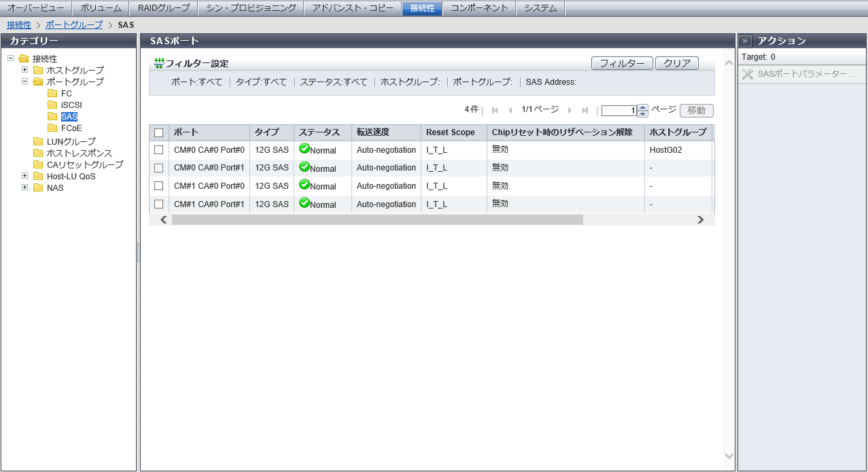Click the page number input field
Screen dimensions: 868x472
pyautogui.click(x=619, y=111)
